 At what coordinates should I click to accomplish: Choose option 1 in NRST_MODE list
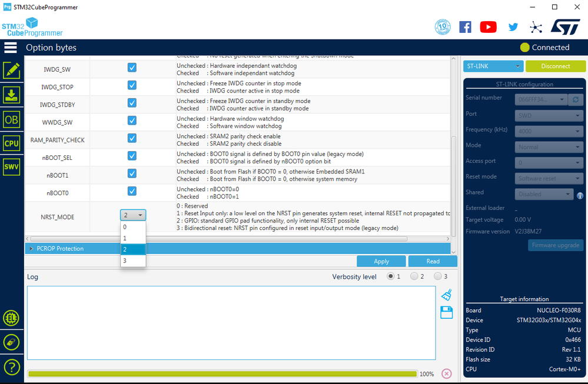[x=133, y=238]
